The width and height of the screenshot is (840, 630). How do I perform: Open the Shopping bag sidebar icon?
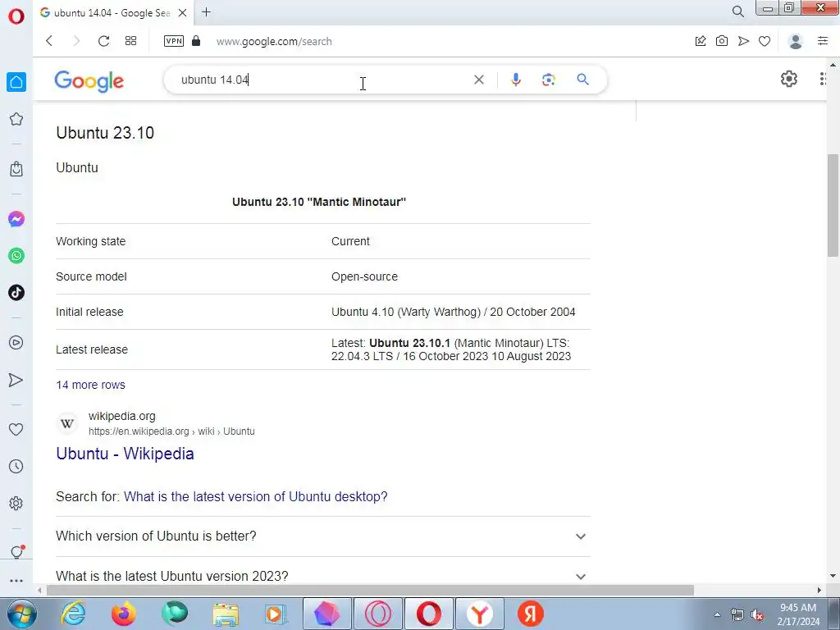coord(16,169)
